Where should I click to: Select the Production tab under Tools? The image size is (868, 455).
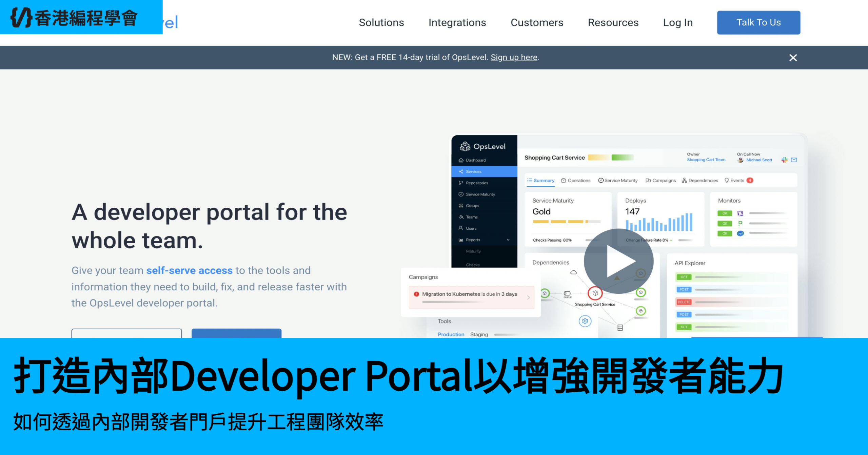[x=451, y=334]
